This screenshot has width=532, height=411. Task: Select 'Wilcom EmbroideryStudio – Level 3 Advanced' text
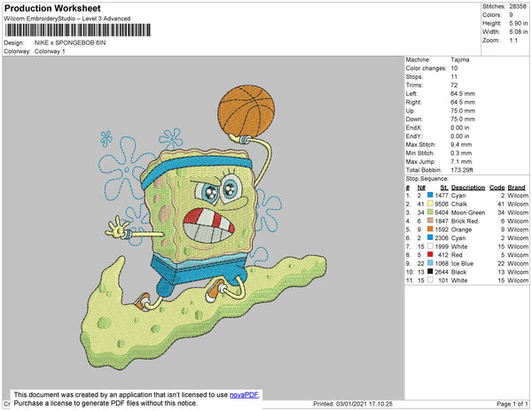(x=67, y=19)
